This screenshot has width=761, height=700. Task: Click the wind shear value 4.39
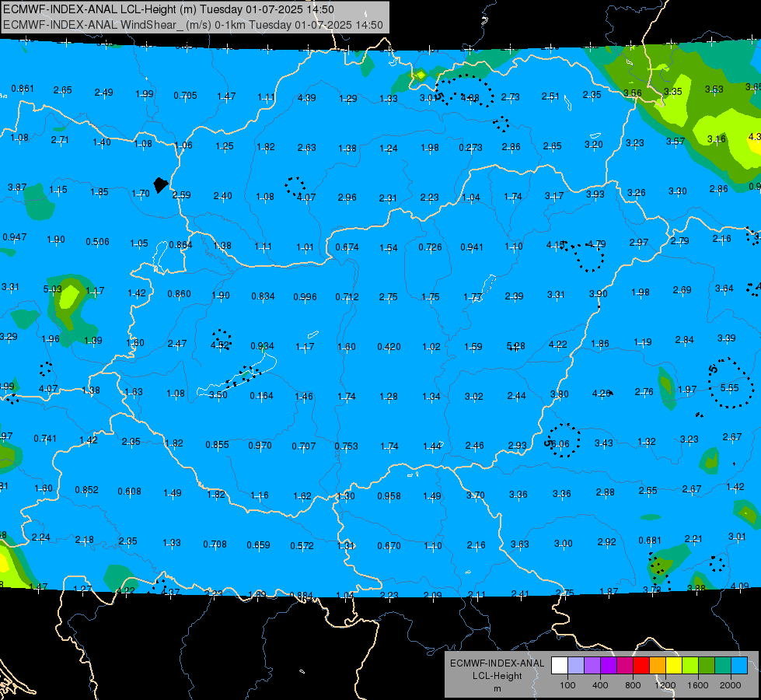pos(307,98)
